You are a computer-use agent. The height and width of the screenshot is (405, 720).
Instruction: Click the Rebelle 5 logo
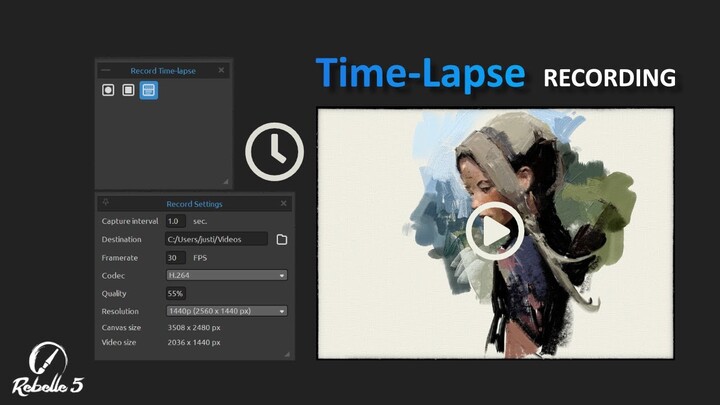(x=48, y=369)
